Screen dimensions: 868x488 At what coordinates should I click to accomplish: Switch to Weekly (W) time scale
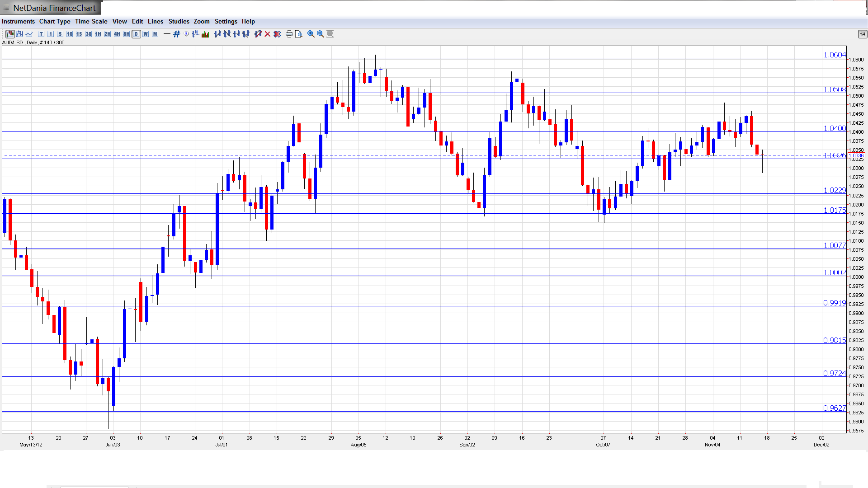click(x=146, y=34)
